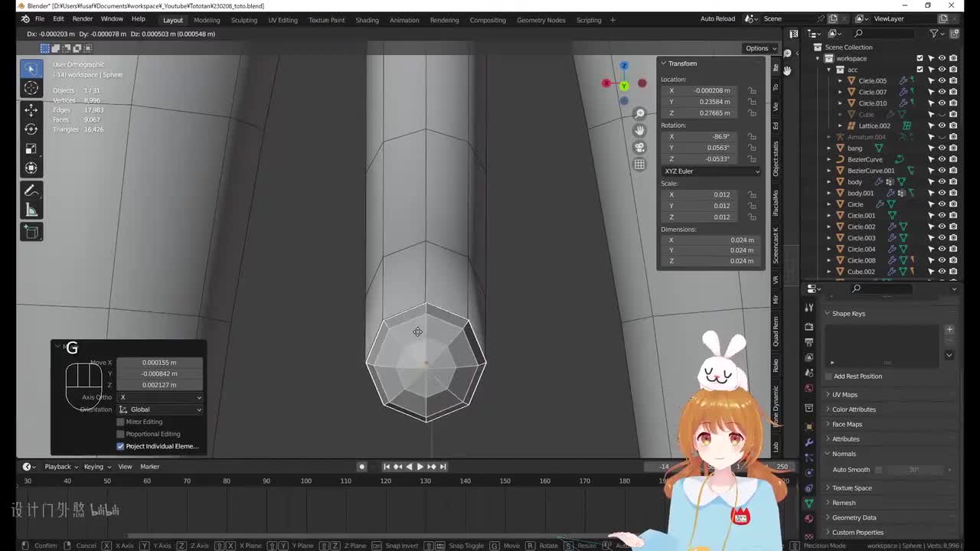This screenshot has height=551, width=980.
Task: Adjust the Move X value field
Action: 160,363
